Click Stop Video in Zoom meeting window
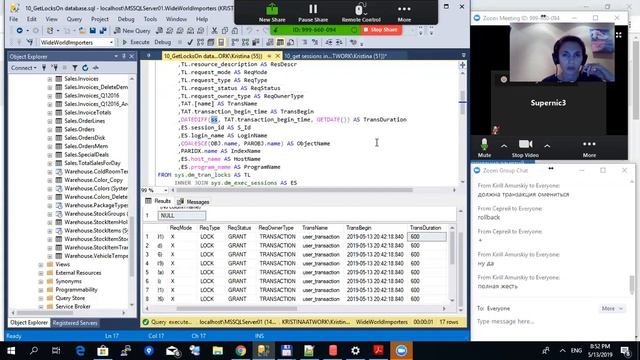The height and width of the screenshot is (360, 640). (525, 148)
